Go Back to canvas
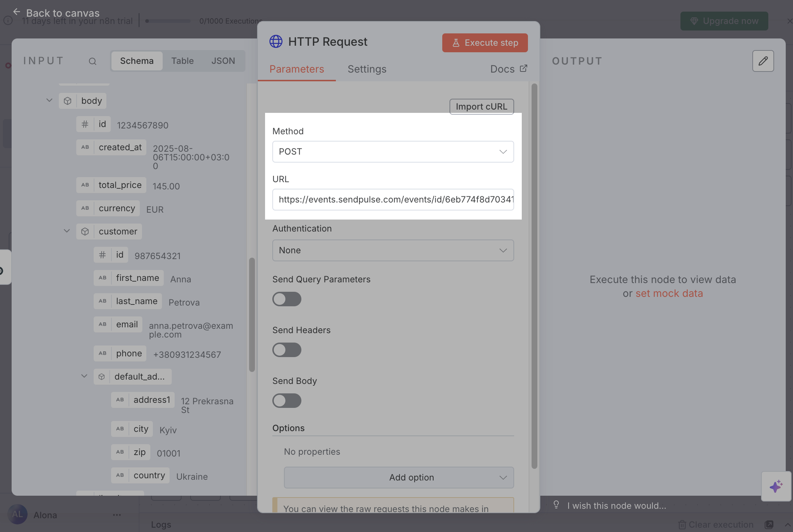Screen dimensions: 793x532 point(63,13)
